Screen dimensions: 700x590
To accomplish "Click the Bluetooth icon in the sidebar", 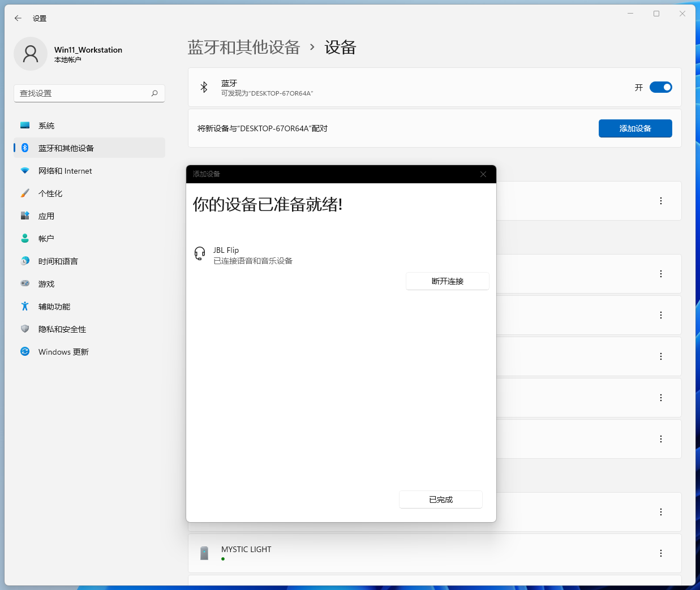I will 25,148.
